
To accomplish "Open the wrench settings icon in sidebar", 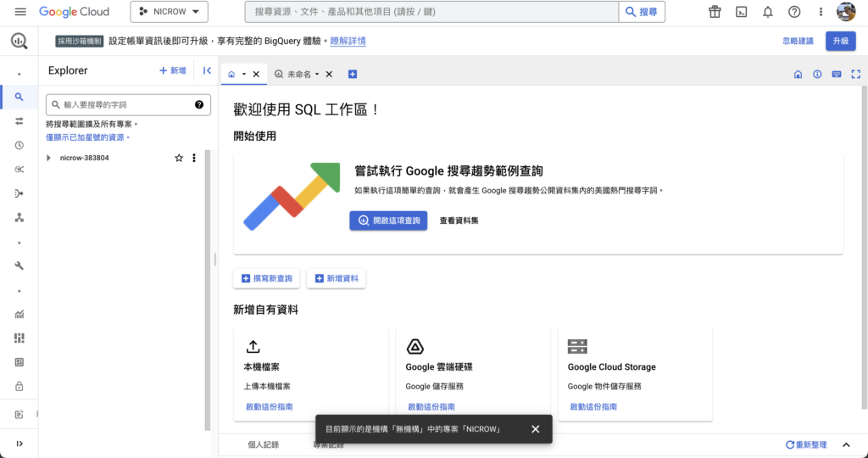I will 19,265.
